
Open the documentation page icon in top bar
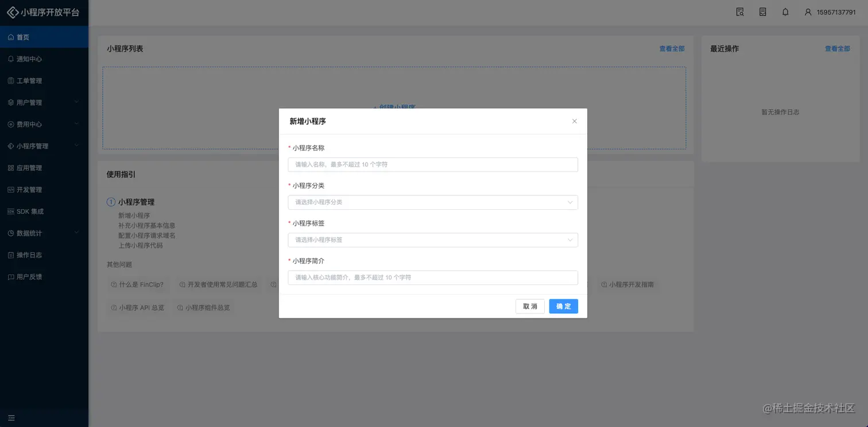pyautogui.click(x=763, y=12)
